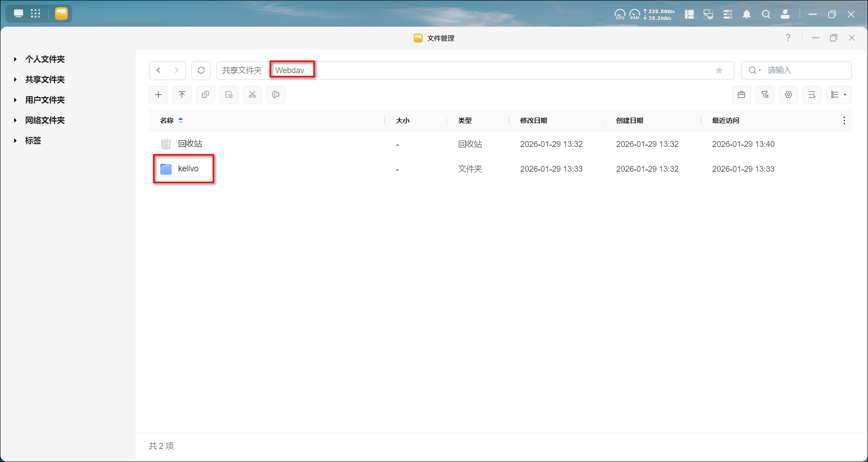Click the 共享文件夹 breadcrumb in path bar
Viewport: 868px width, 462px height.
point(242,71)
